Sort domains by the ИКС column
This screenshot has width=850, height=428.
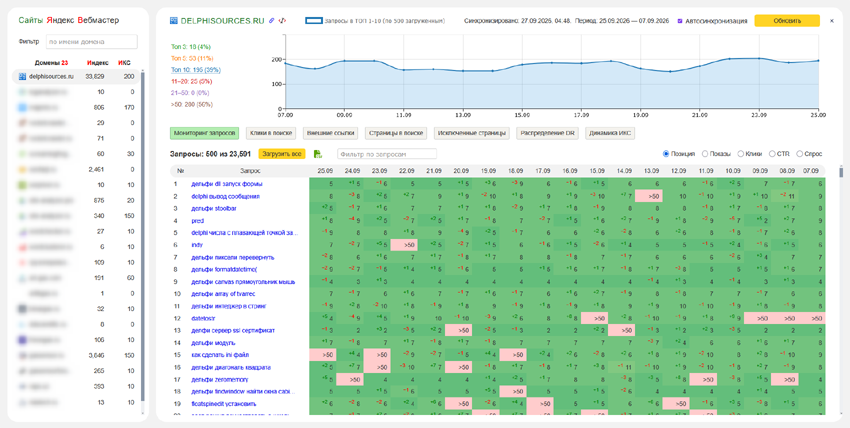(124, 63)
